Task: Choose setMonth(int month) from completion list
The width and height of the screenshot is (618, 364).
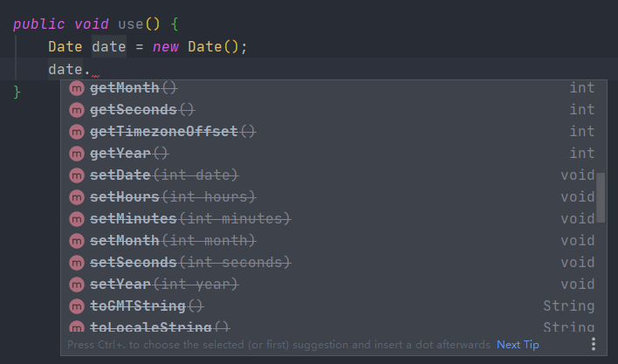Action: [333, 241]
